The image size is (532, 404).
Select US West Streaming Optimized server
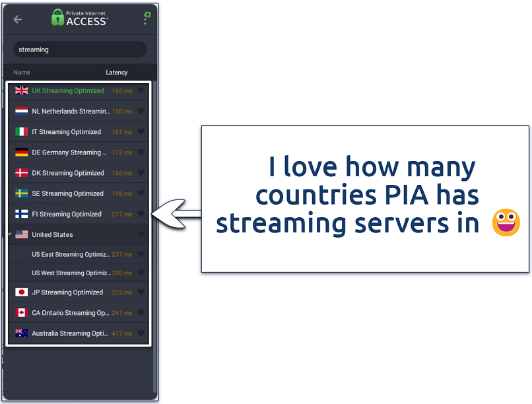pos(71,273)
